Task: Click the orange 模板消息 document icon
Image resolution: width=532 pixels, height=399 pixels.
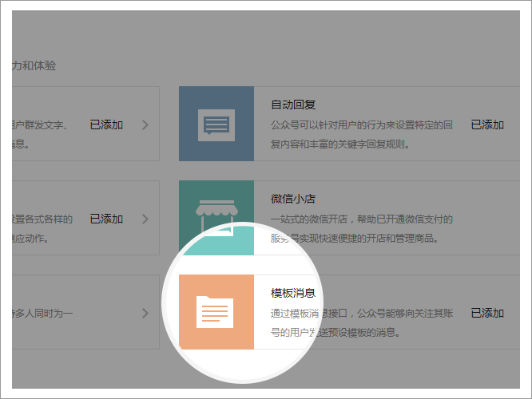Action: pyautogui.click(x=216, y=312)
